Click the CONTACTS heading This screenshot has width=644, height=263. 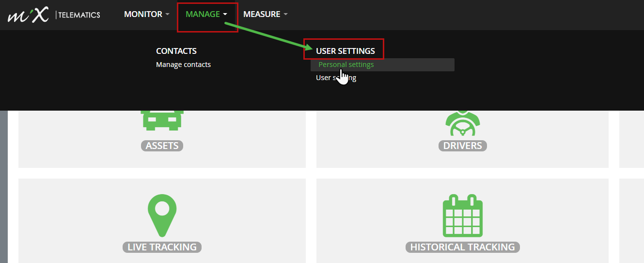click(x=176, y=51)
